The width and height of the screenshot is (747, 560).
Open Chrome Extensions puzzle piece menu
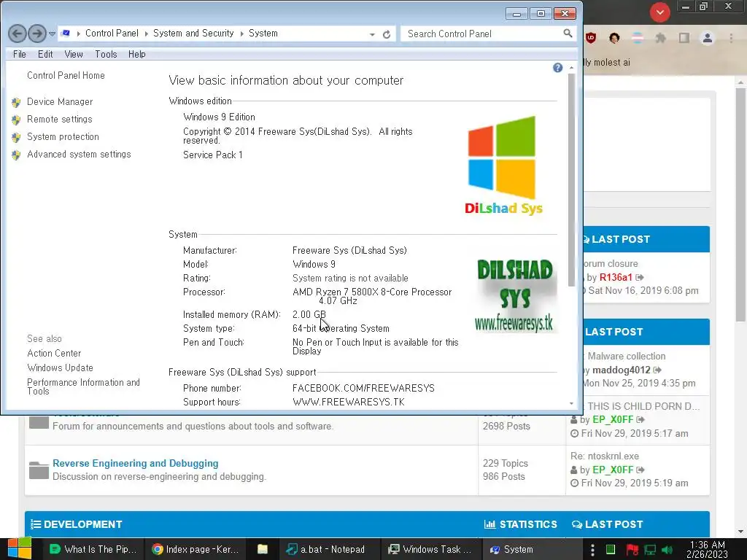pos(661,38)
